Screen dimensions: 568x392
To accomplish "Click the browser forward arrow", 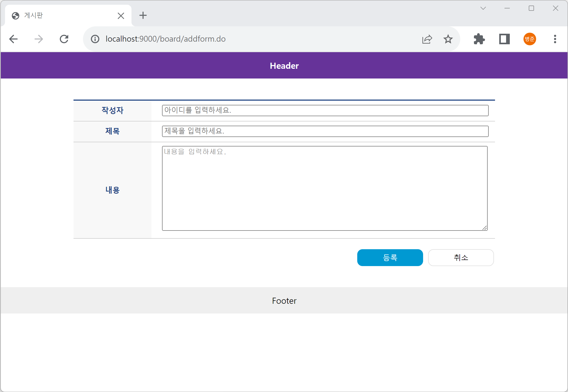I will 39,39.
